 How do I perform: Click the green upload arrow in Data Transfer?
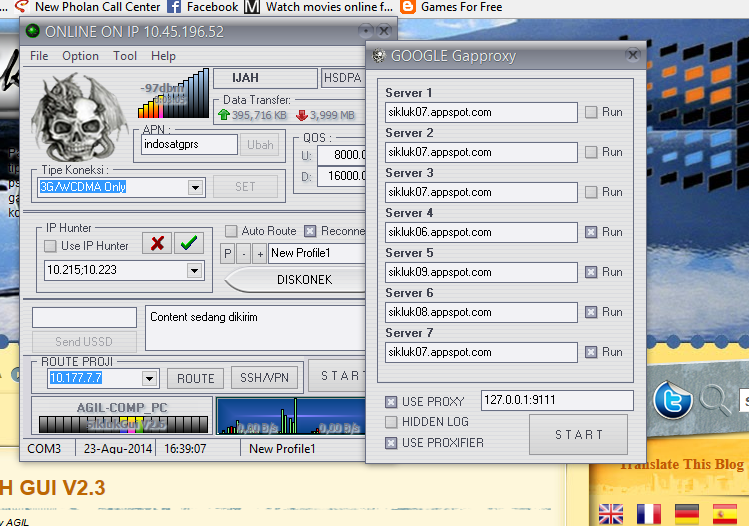[224, 115]
